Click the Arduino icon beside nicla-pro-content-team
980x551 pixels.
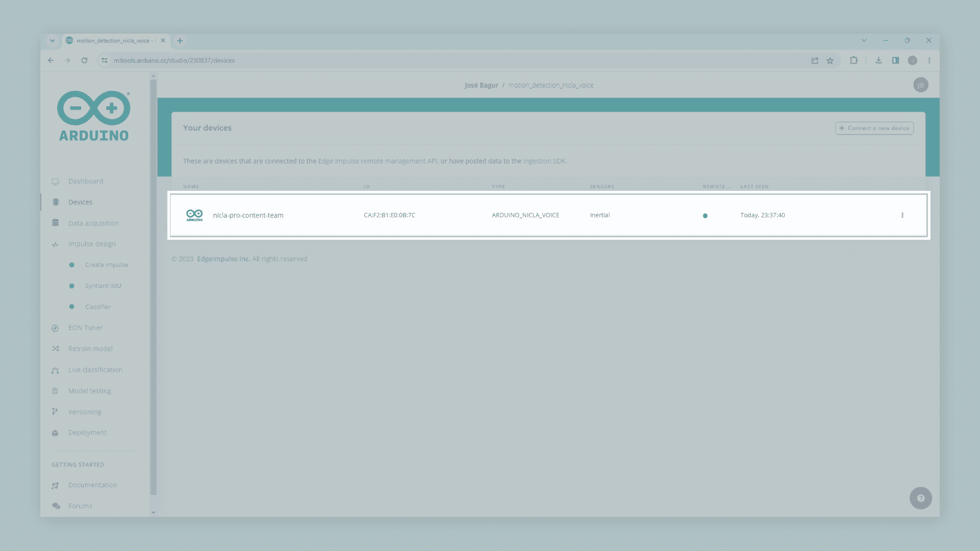click(194, 215)
